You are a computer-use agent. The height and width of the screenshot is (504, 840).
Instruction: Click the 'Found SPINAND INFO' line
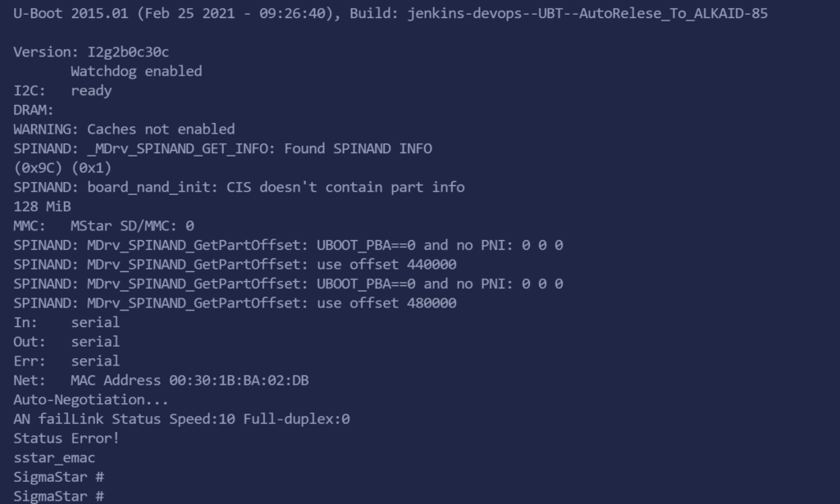222,148
